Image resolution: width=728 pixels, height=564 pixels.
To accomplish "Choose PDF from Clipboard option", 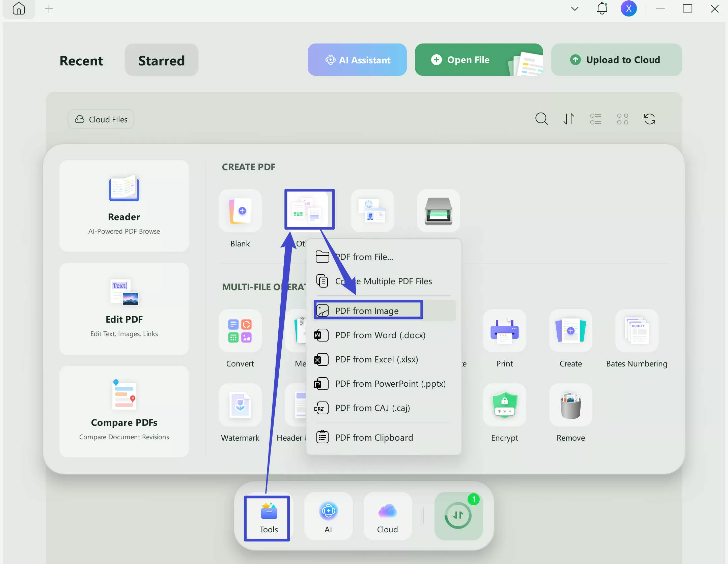I will (374, 437).
